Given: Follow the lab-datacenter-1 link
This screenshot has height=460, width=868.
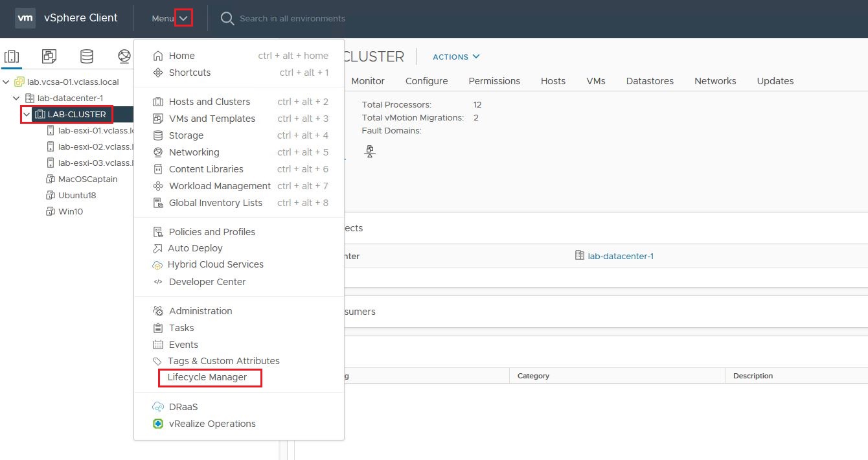Looking at the screenshot, I should (620, 256).
